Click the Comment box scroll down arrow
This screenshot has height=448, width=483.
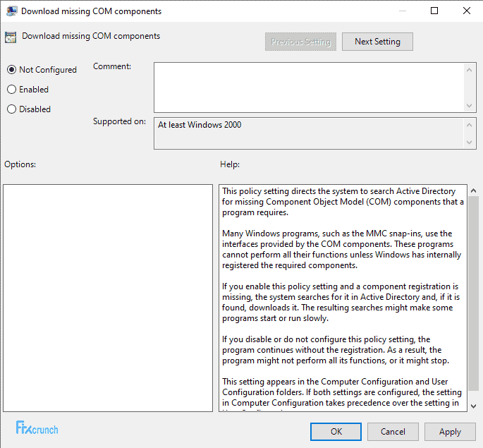point(469,106)
